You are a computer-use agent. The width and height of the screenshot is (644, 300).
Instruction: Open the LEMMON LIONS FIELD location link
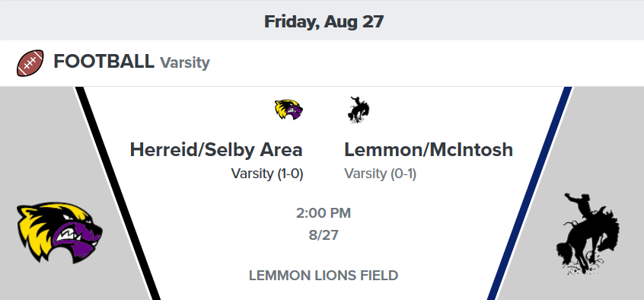pos(324,276)
